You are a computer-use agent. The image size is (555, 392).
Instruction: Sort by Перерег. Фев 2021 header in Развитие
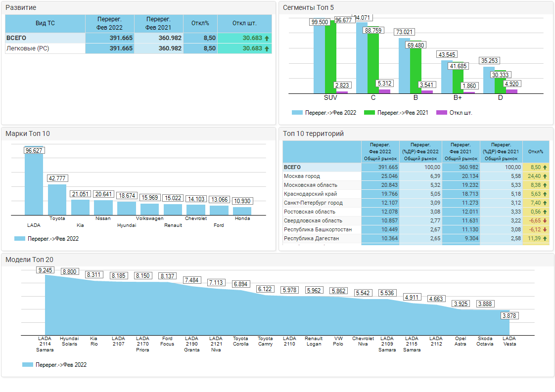(x=158, y=23)
